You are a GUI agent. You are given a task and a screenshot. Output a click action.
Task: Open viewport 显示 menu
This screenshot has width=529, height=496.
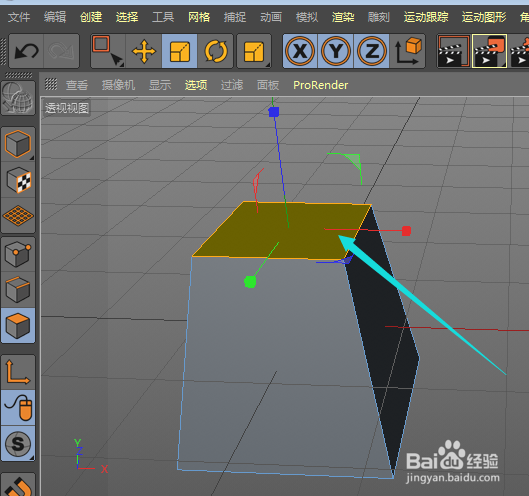pos(160,85)
